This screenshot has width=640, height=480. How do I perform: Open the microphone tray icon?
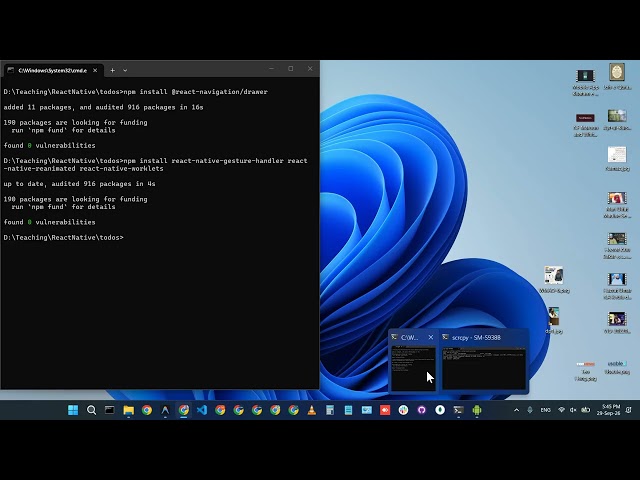(530, 410)
